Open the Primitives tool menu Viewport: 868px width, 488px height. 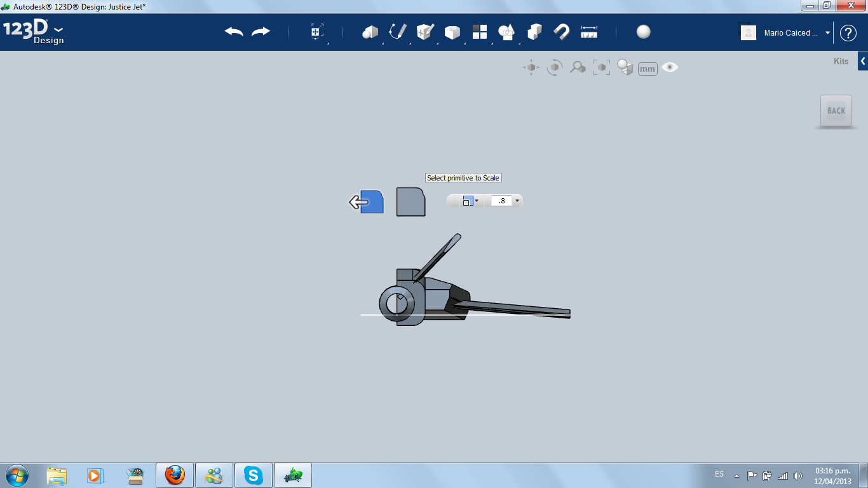(x=370, y=32)
